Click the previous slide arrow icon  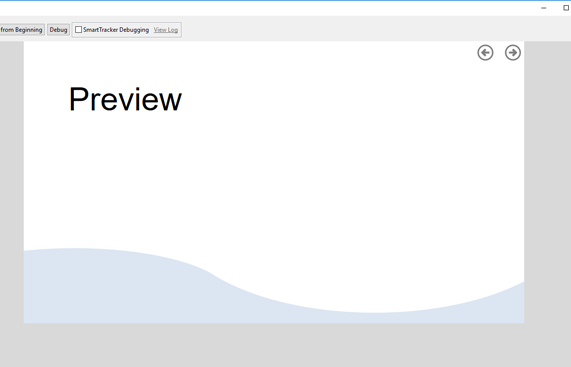[x=485, y=53]
